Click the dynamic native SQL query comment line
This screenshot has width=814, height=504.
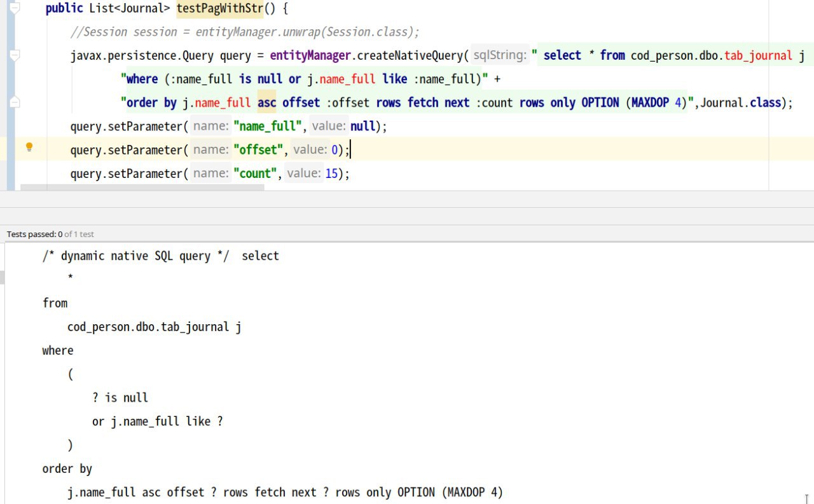[x=160, y=256]
